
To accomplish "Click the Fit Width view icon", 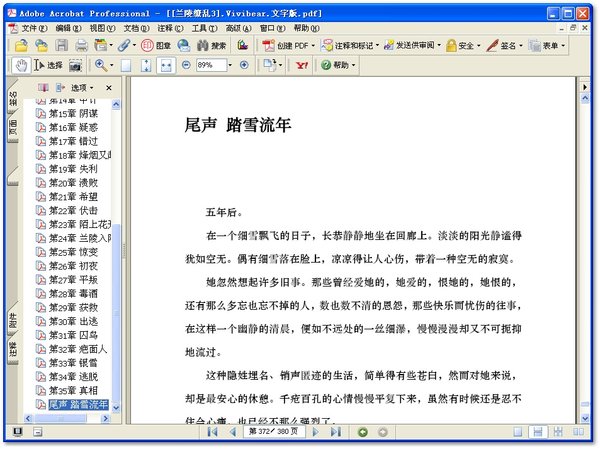I will [166, 65].
